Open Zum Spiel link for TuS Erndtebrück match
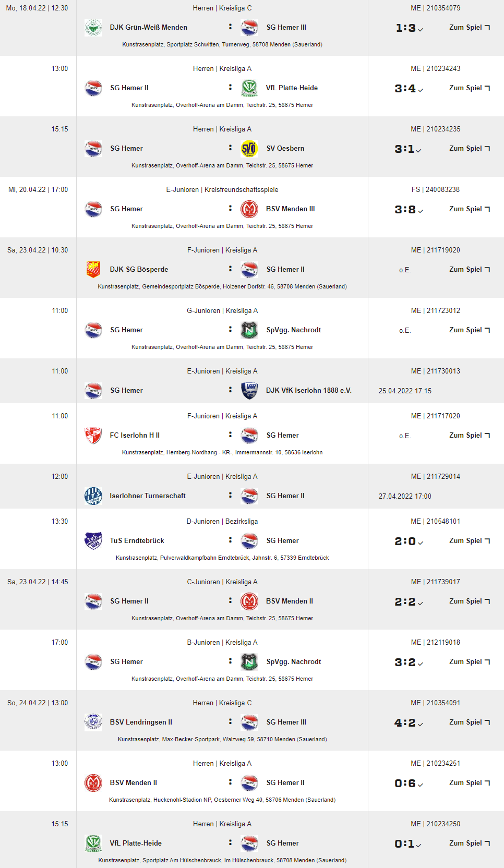This screenshot has height=868, width=504. [x=469, y=541]
